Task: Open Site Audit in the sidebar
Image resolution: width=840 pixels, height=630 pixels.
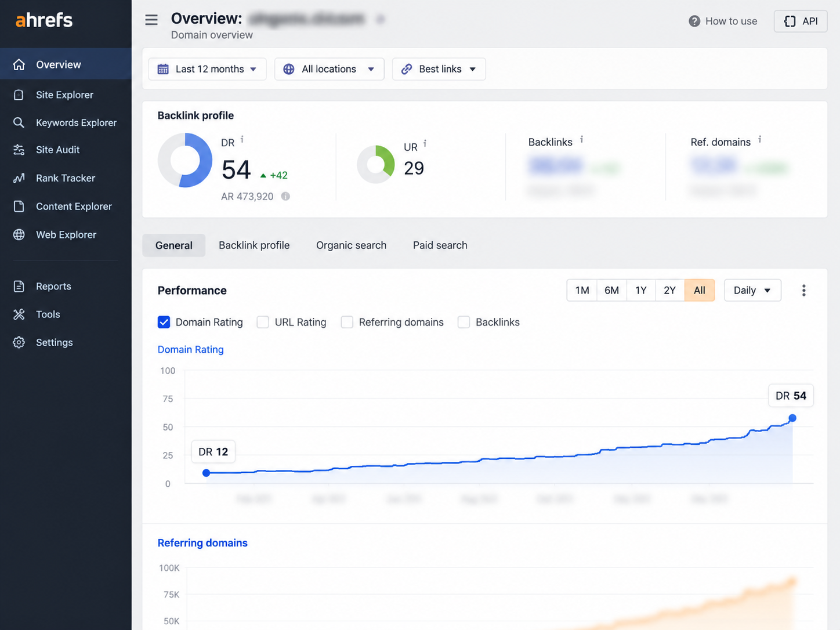Action: coord(66,150)
